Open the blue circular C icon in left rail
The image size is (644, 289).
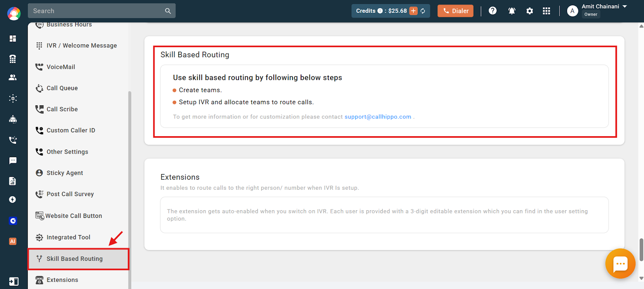click(x=13, y=221)
